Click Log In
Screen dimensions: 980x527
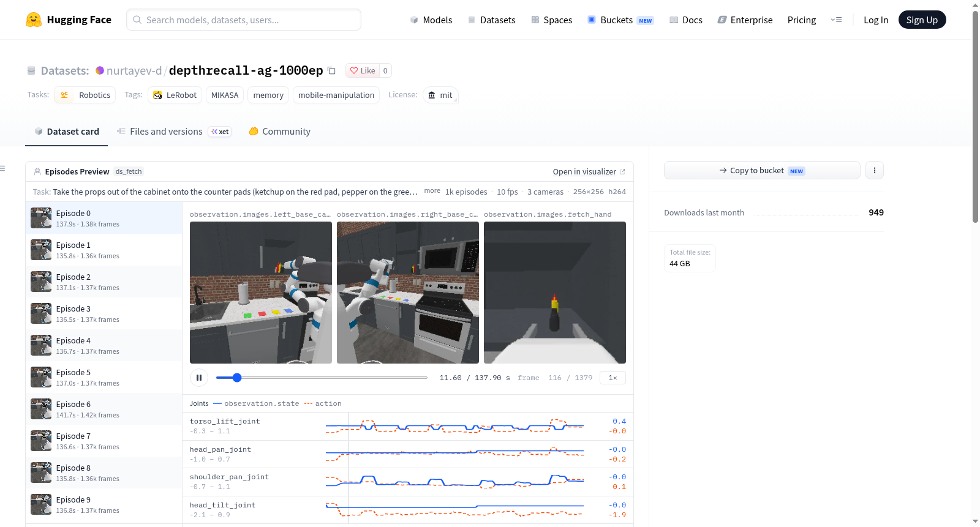click(x=876, y=20)
